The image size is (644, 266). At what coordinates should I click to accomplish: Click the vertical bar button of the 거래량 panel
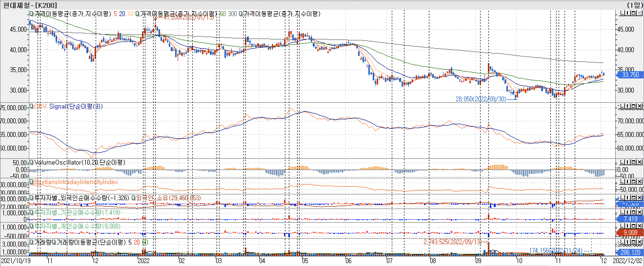(x=628, y=242)
